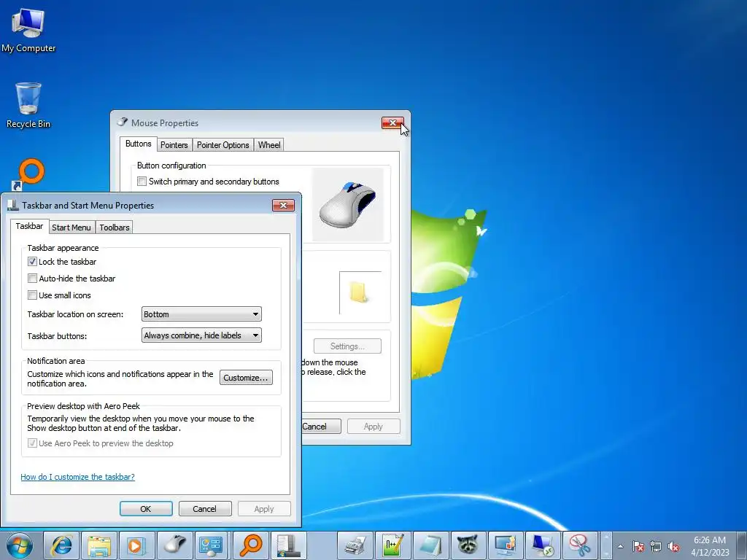Launch Notepad++ from the taskbar toolbar
This screenshot has width=747, height=560.
(392, 545)
